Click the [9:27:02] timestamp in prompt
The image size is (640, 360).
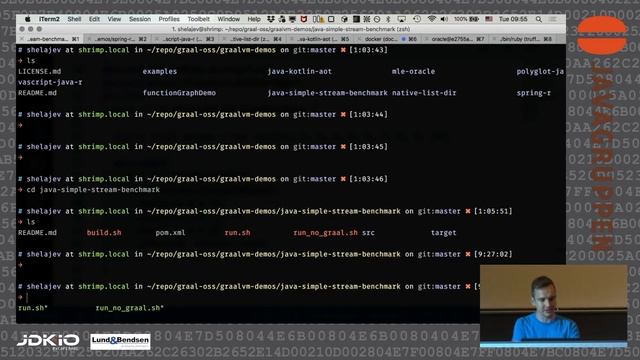[x=493, y=254]
